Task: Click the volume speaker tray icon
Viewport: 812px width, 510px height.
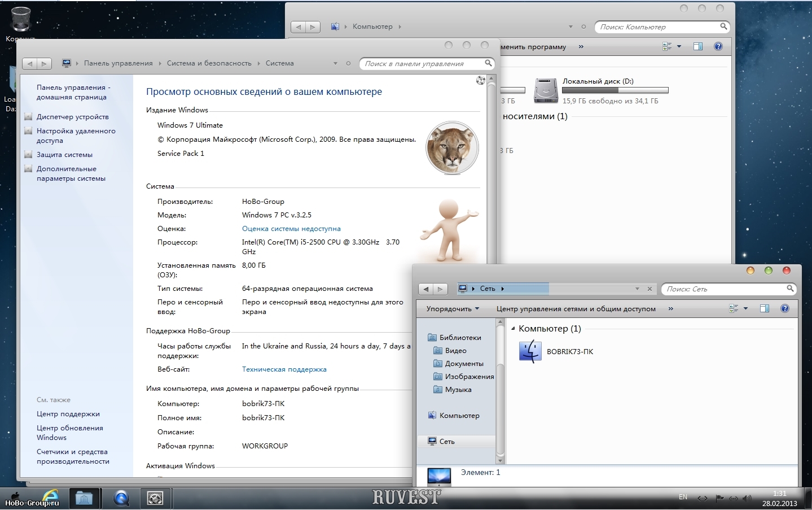Action: click(x=747, y=498)
